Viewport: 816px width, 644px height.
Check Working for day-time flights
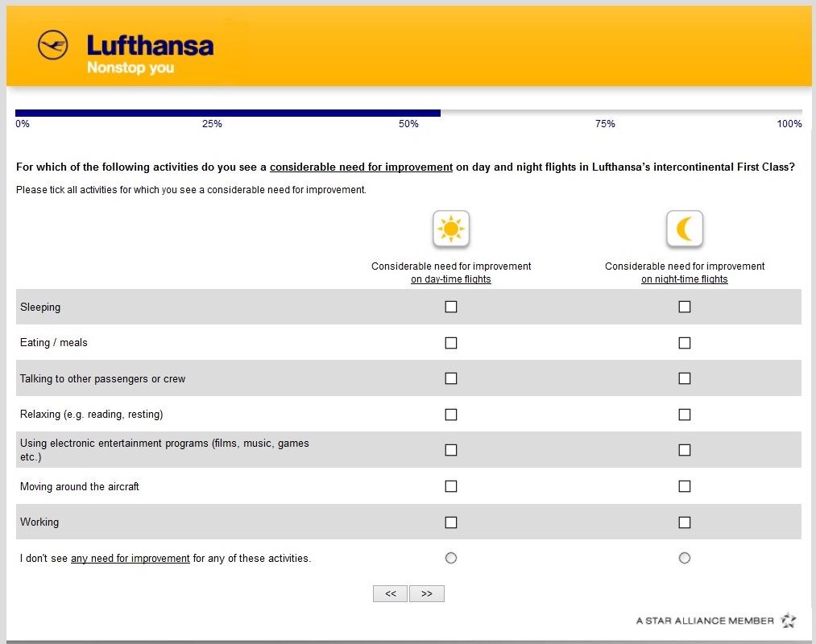[451, 522]
